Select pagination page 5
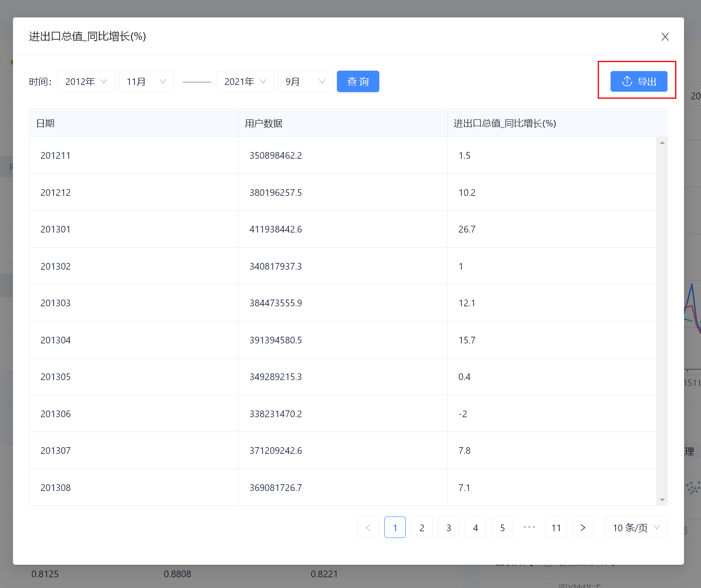The height and width of the screenshot is (588, 701). coord(502,528)
